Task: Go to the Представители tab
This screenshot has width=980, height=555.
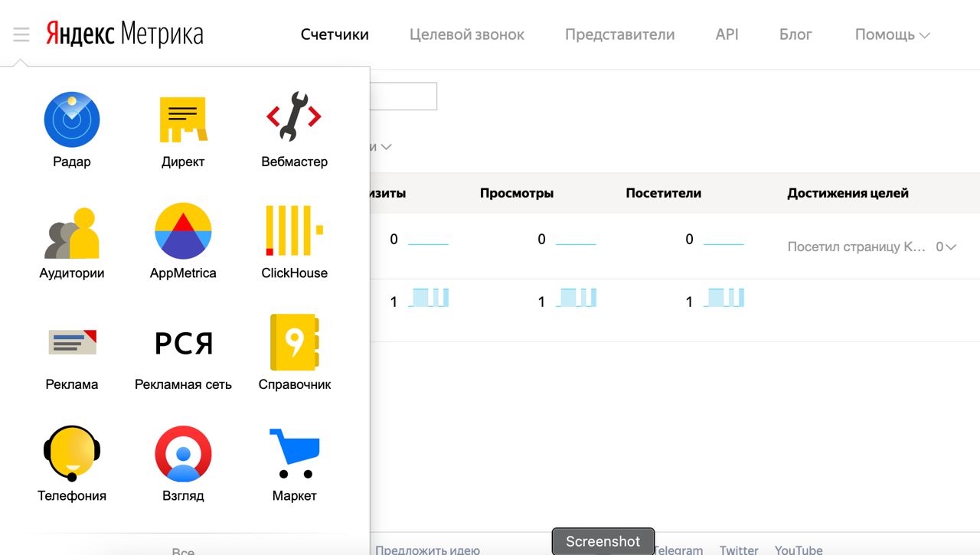Action: (x=619, y=34)
